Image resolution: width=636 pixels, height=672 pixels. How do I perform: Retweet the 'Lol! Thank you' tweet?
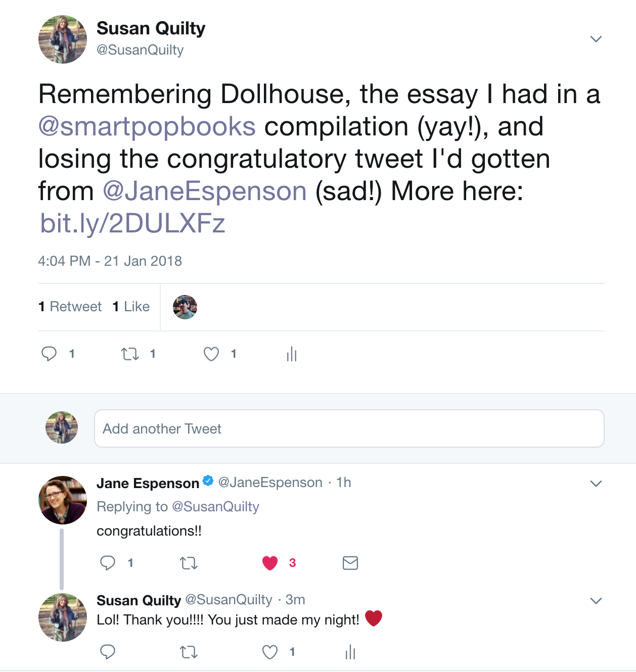point(189,652)
